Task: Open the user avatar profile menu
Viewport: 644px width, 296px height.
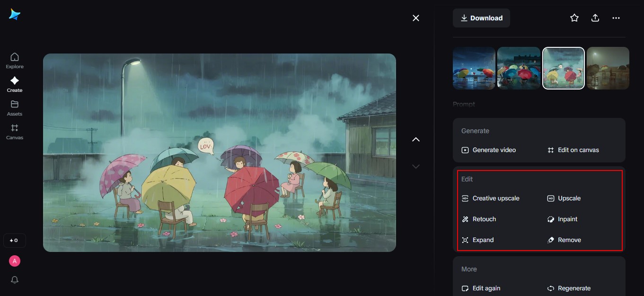Action: [x=15, y=261]
